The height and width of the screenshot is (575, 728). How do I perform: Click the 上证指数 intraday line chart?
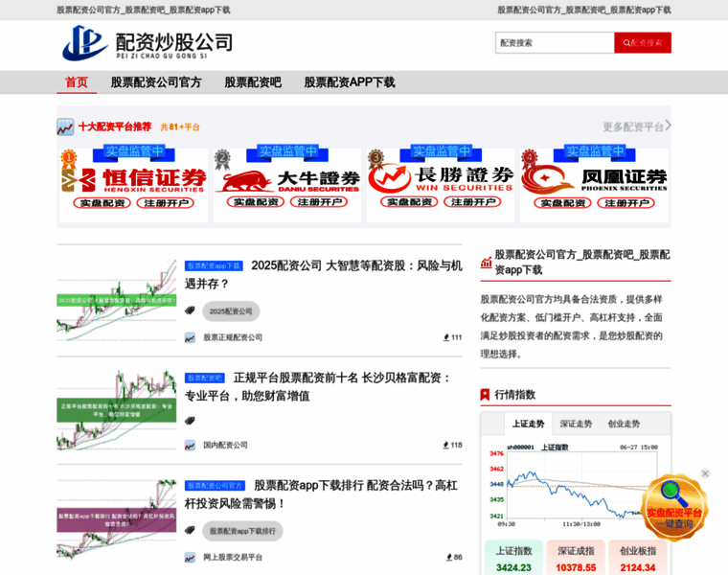click(x=576, y=486)
